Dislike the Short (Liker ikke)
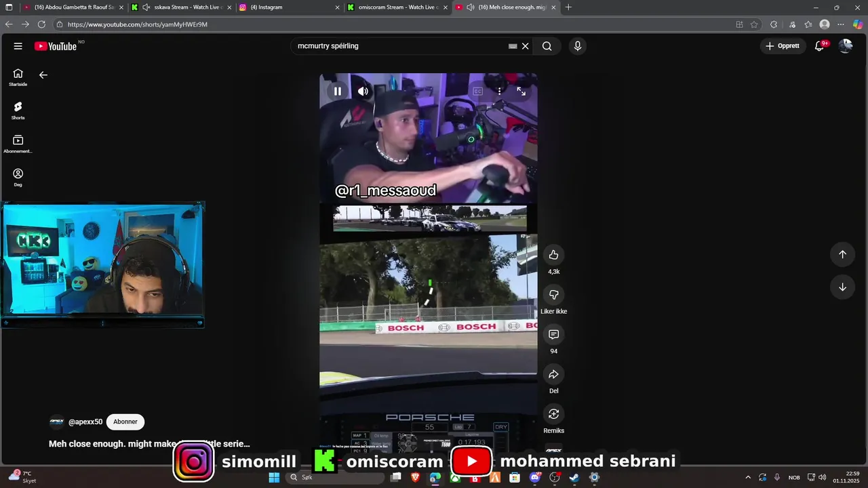Screen dimensions: 868x488 point(553,295)
